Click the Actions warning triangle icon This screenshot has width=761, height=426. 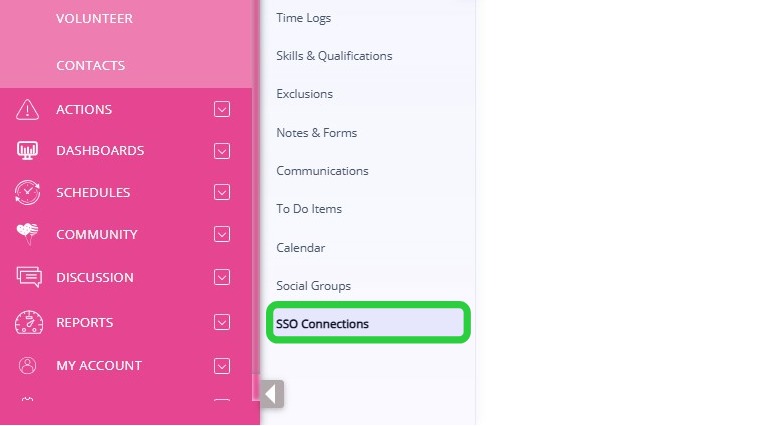[28, 109]
